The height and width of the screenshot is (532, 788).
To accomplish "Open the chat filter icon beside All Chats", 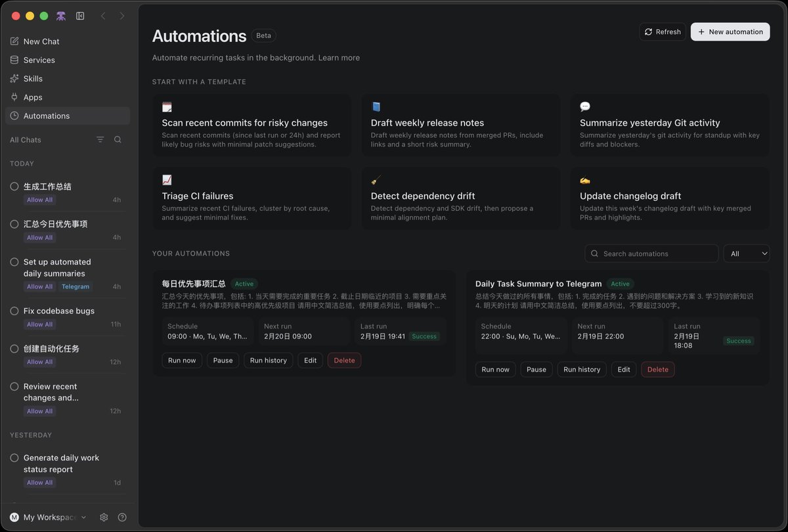I will coord(100,139).
